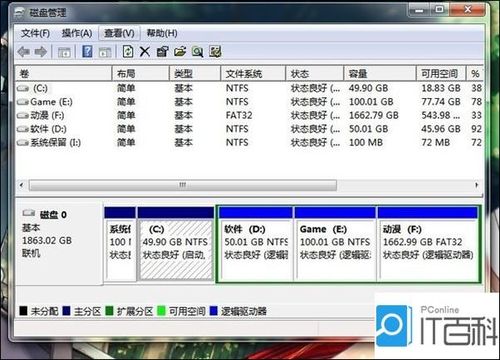Select the 软件 (D:) 50.01 GB partition block
The height and width of the screenshot is (360, 500).
tap(256, 244)
